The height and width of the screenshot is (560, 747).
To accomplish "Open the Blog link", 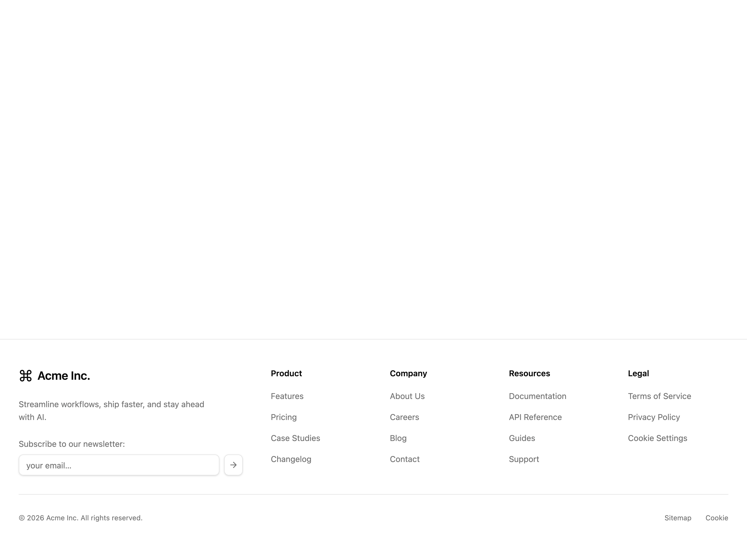I will pos(398,438).
